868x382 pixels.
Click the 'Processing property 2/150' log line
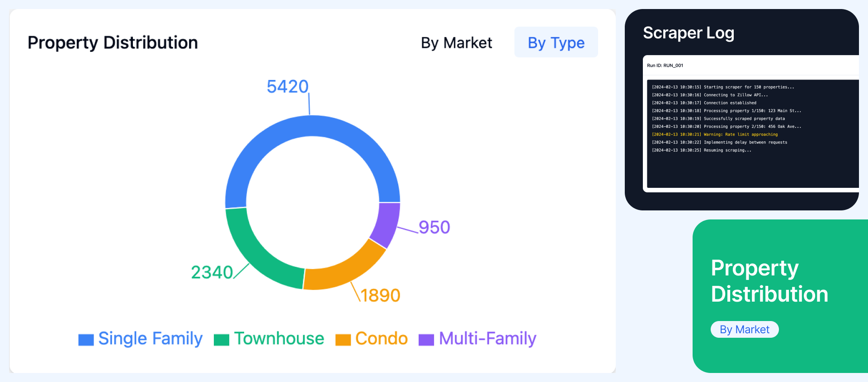726,126
